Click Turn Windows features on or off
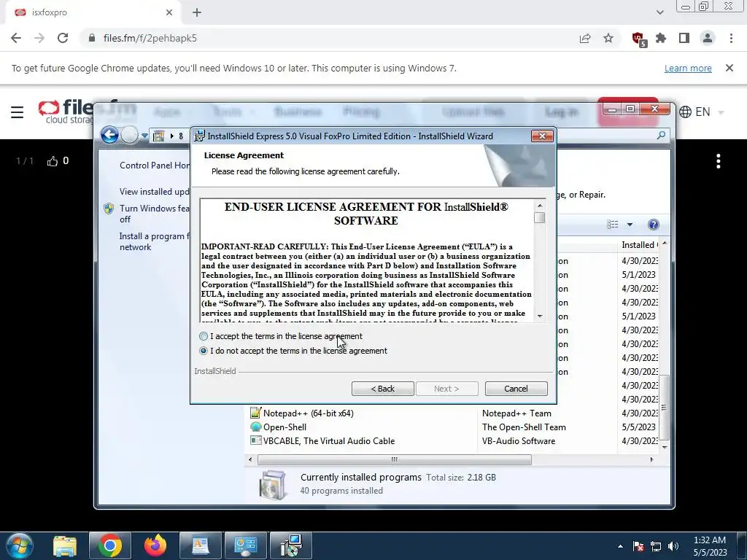 click(154, 214)
